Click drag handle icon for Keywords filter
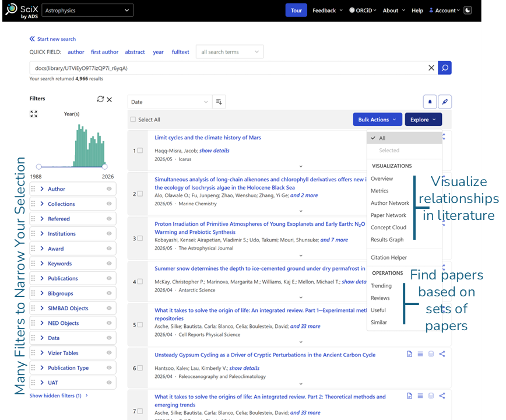This screenshot has width=506, height=420. [33, 264]
